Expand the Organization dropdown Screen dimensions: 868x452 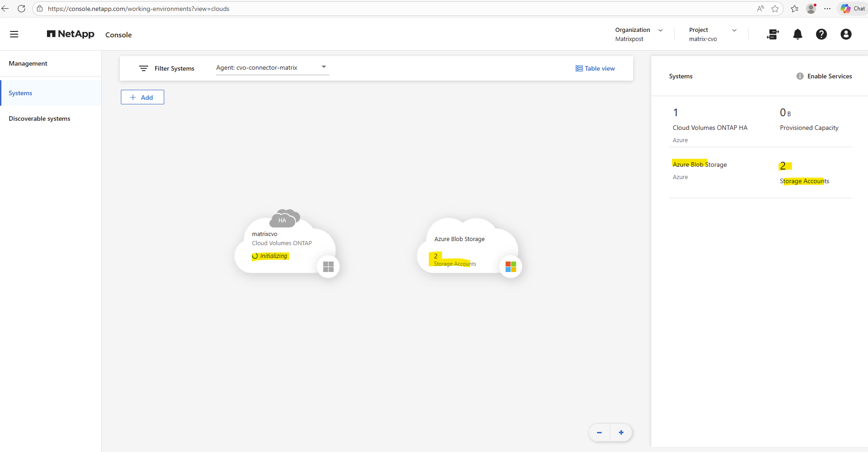(660, 30)
